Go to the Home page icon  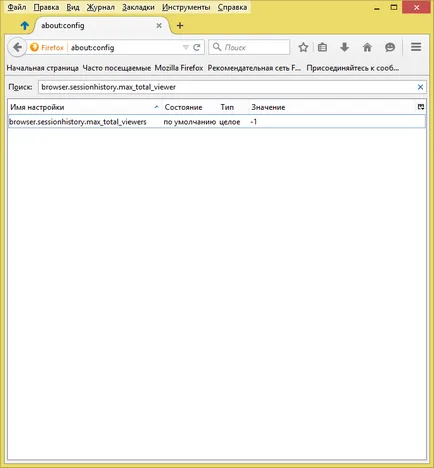coord(367,47)
